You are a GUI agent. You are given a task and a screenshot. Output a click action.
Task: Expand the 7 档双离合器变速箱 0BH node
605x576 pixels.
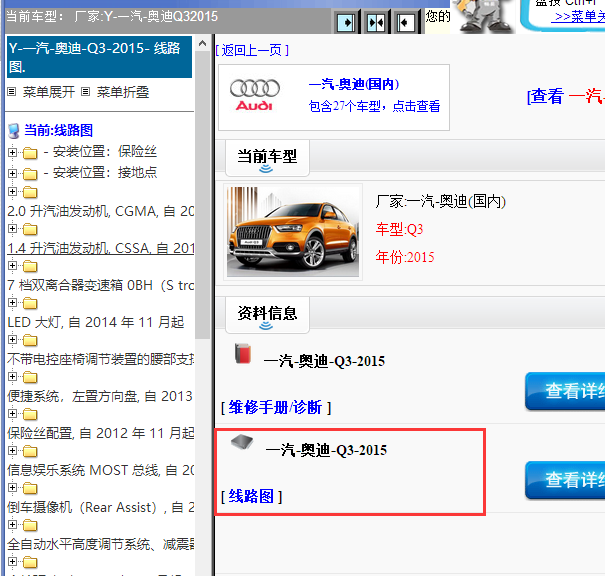[12, 265]
